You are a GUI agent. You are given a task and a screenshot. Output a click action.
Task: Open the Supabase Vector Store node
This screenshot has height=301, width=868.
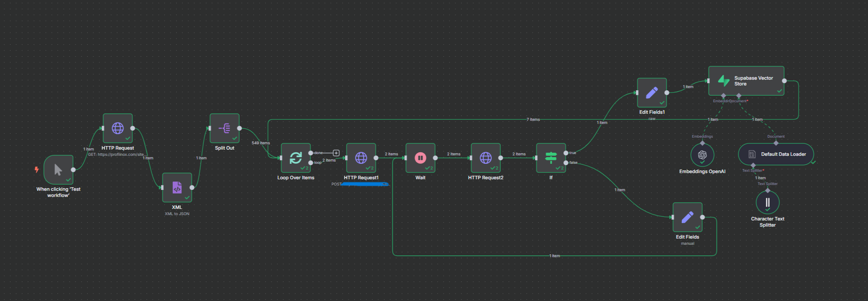tap(746, 81)
